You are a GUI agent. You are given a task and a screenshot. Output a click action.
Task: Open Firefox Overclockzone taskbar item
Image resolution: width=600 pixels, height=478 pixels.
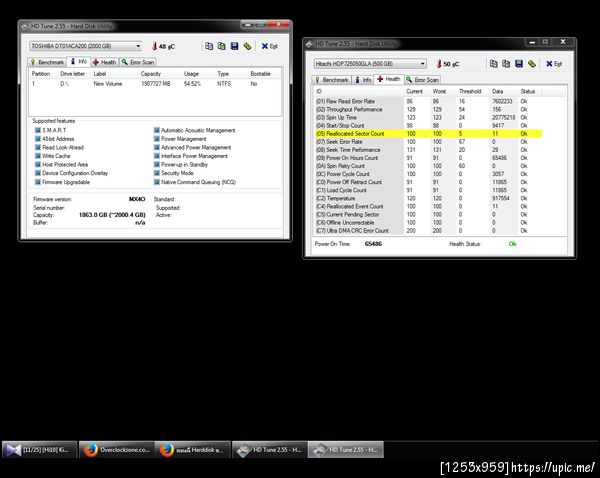coord(117,450)
